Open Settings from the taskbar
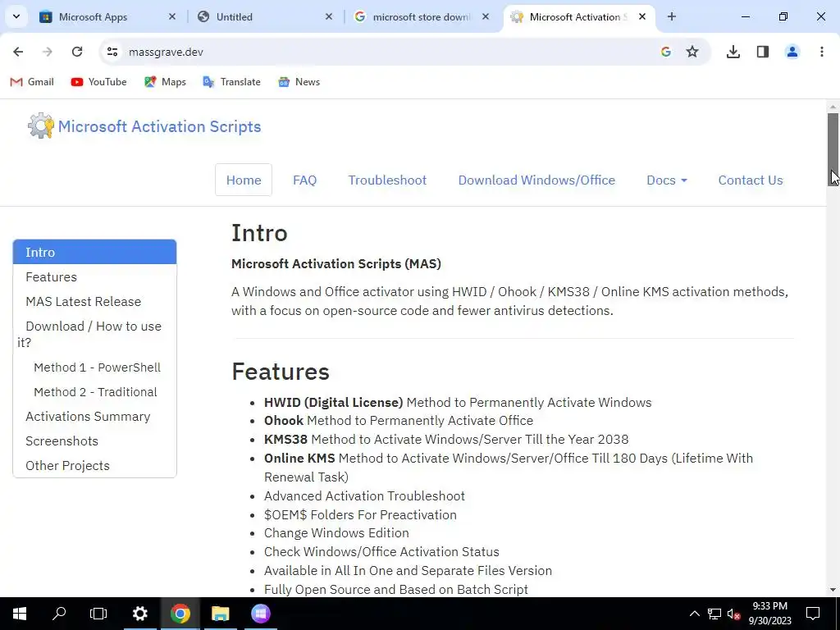The width and height of the screenshot is (840, 630). tap(139, 614)
